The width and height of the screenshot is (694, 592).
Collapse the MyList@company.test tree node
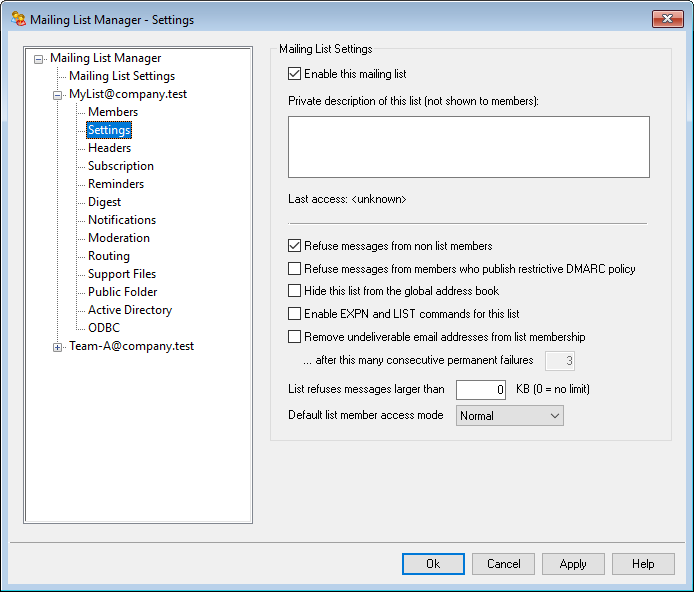58,95
